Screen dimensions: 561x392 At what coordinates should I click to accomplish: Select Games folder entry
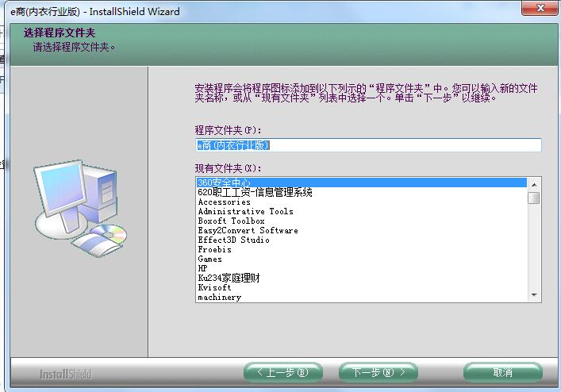coord(361,259)
